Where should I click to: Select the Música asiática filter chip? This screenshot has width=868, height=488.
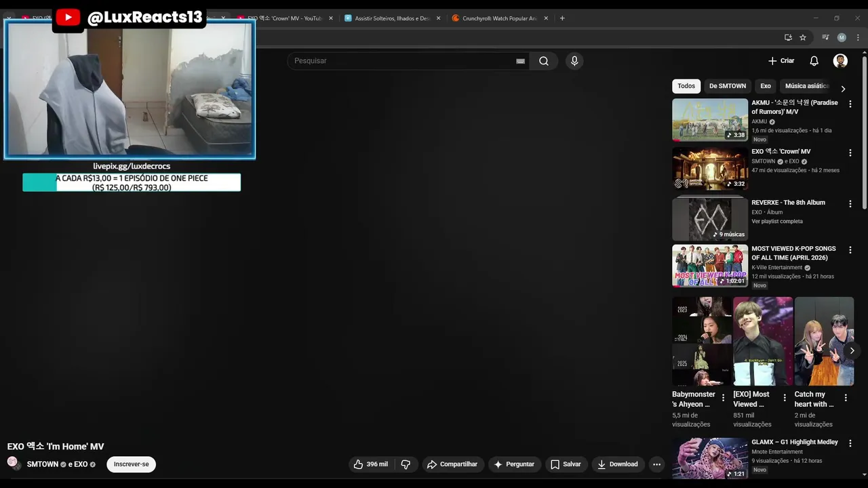807,86
